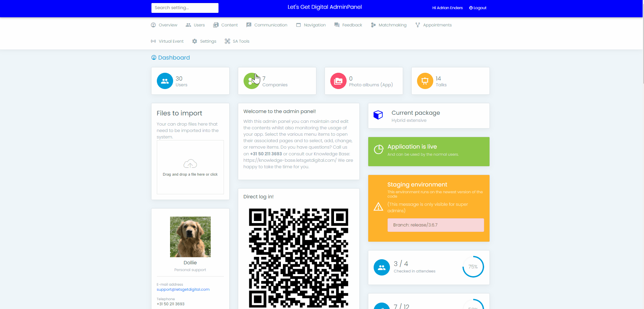Viewport: 644px width, 309px height.
Task: Click the Feedback speech bubble icon
Action: pos(337,25)
